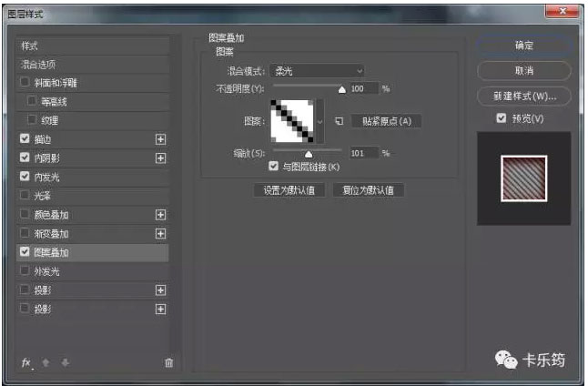The height and width of the screenshot is (386, 588).
Task: Select the 渐变叠加 row label
Action: [x=51, y=234]
